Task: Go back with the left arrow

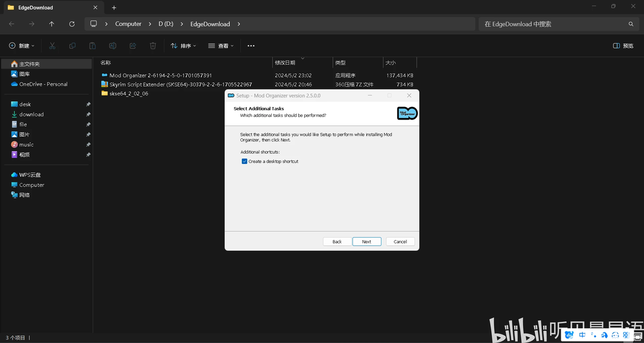Action: (x=11, y=24)
